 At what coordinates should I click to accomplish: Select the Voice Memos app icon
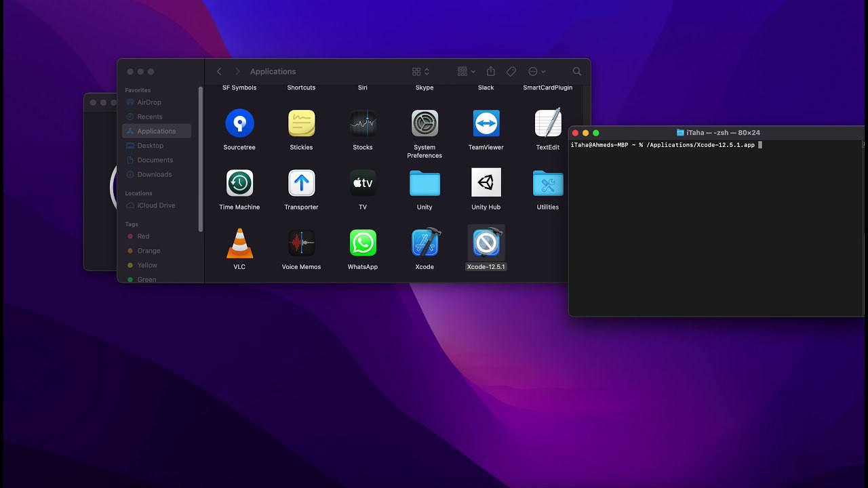point(301,243)
